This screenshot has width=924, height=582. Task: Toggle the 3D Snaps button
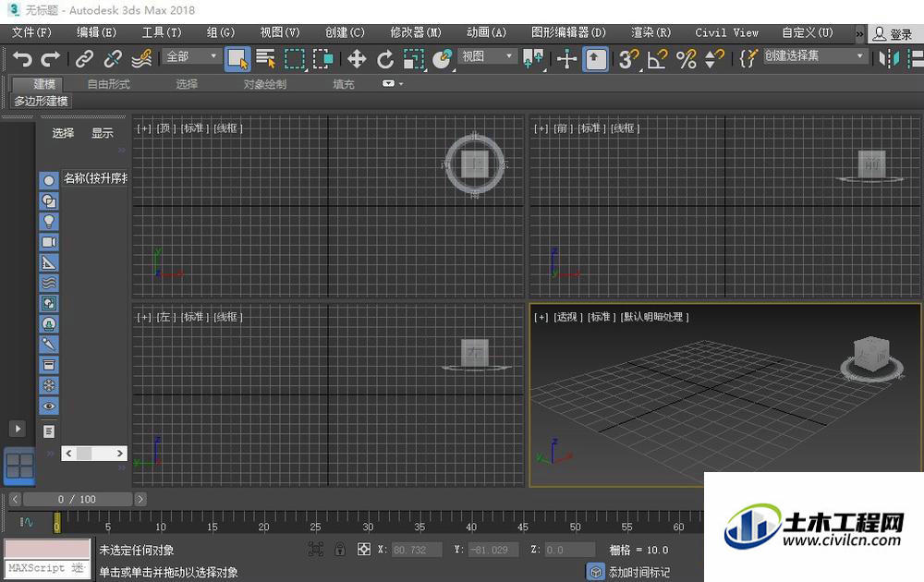pos(628,59)
